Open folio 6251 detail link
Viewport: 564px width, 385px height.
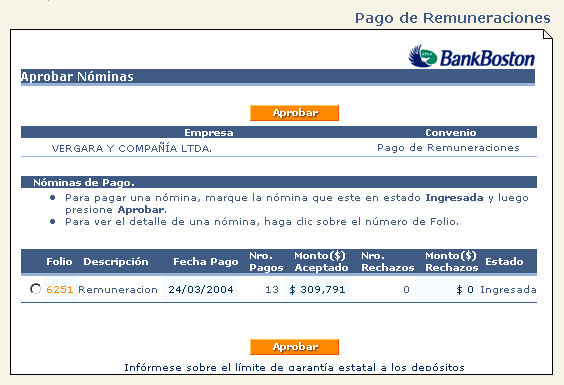[x=60, y=290]
